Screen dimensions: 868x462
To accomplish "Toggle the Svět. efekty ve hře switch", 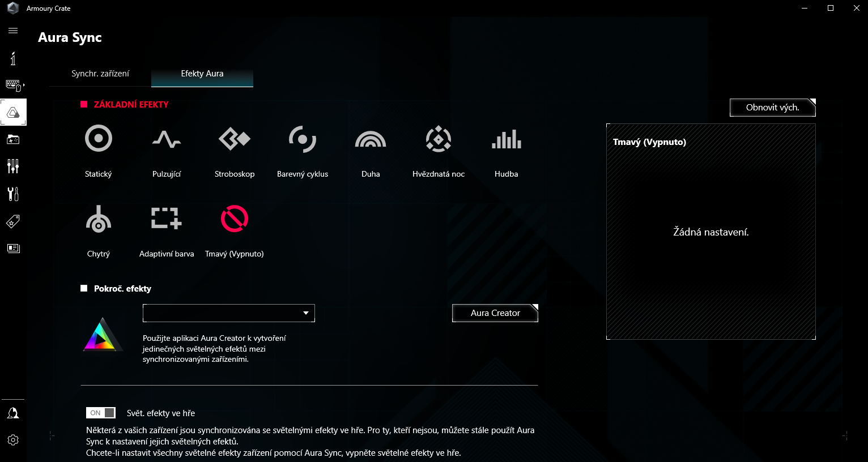I will click(x=101, y=413).
